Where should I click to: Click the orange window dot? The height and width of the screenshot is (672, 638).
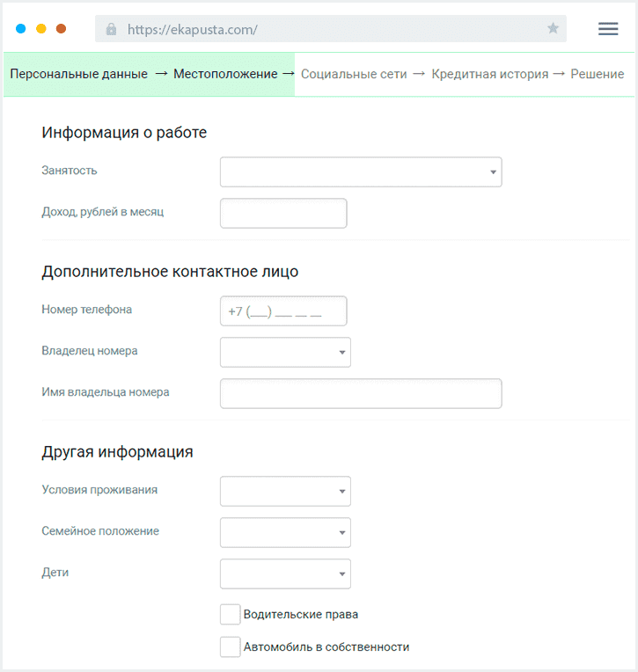[62, 29]
